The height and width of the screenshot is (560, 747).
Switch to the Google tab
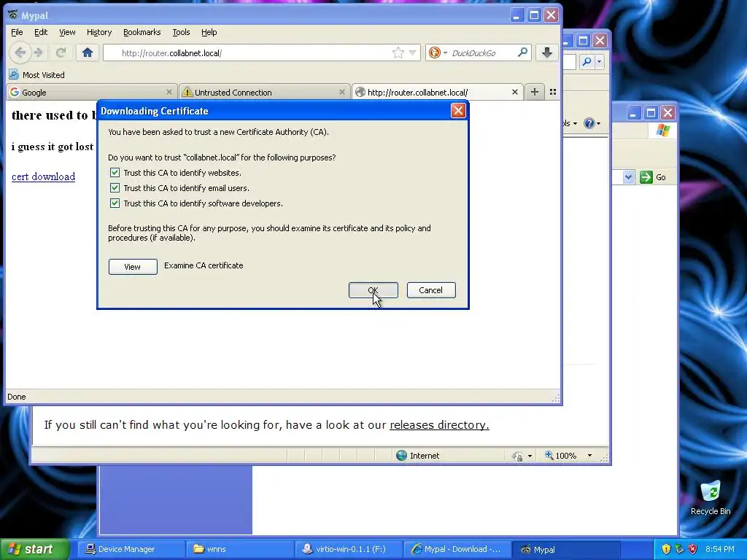click(x=90, y=92)
